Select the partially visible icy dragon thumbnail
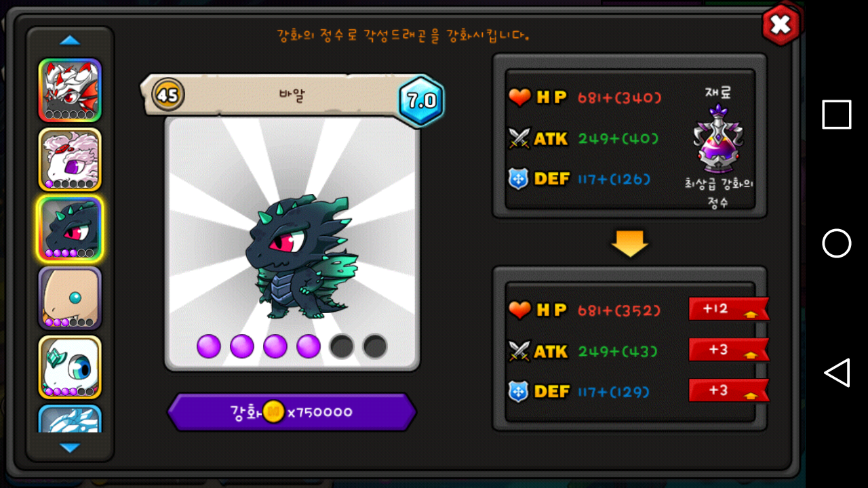 point(70,419)
